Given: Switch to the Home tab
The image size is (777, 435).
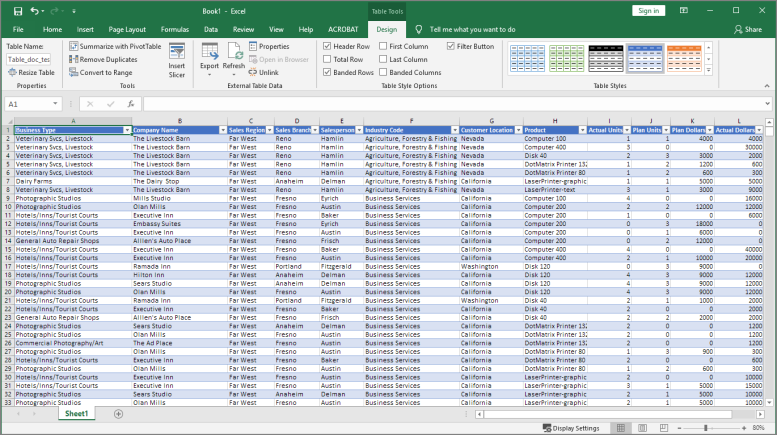Looking at the screenshot, I should (x=53, y=29).
